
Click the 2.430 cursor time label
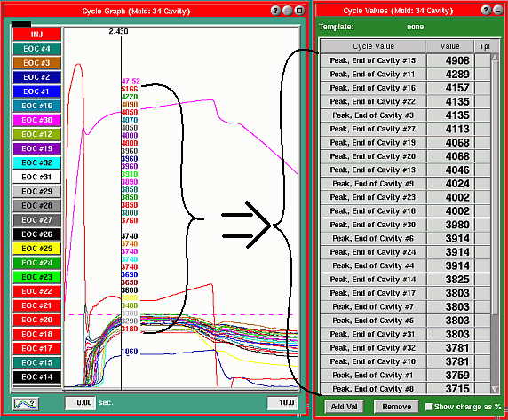coord(118,31)
